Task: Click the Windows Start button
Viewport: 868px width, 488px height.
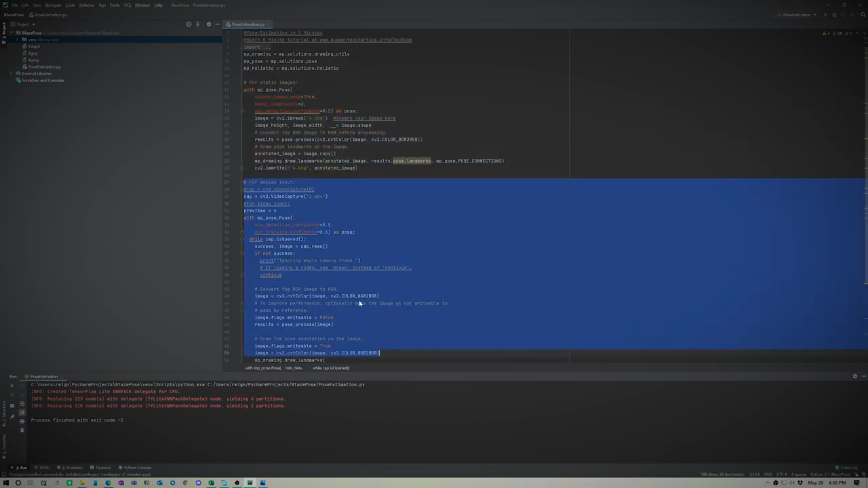Action: pos(5,483)
